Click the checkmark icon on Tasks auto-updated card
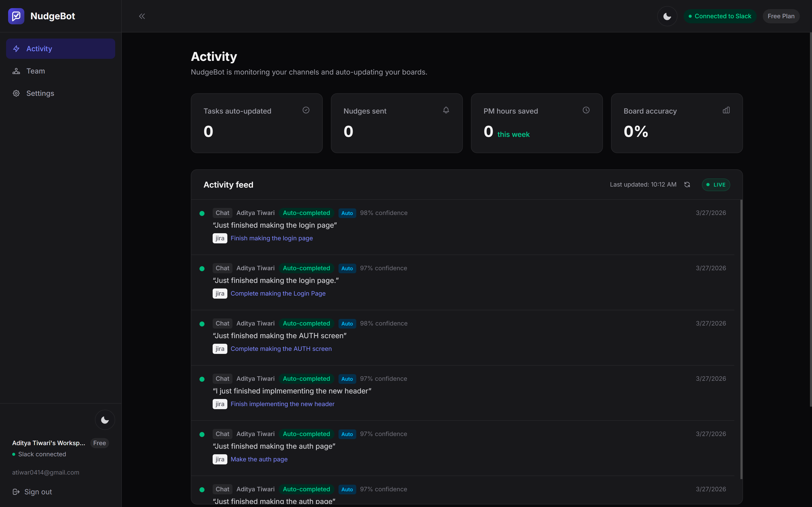 point(306,110)
